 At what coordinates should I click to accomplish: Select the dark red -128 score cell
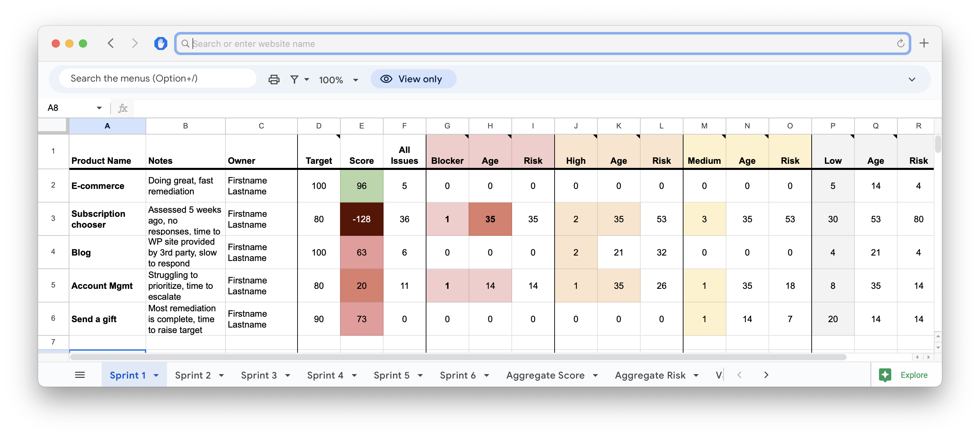click(361, 219)
